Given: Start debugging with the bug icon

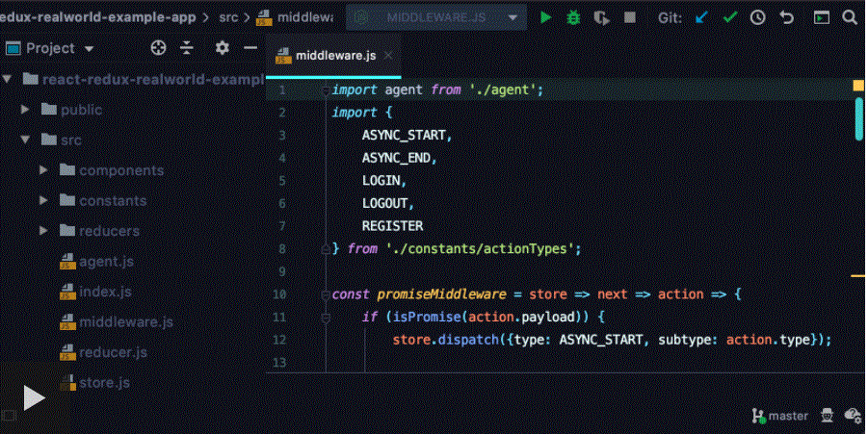Looking at the screenshot, I should (x=574, y=17).
